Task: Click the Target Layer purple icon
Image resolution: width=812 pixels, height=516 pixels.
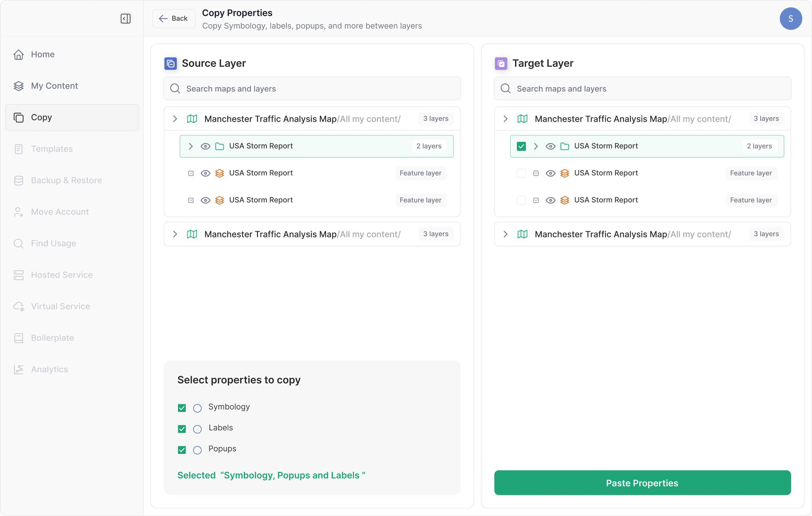Action: click(501, 63)
